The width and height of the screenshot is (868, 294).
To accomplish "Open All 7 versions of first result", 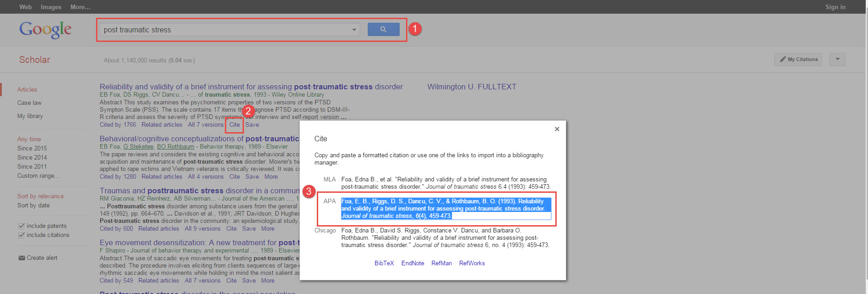I will 206,124.
